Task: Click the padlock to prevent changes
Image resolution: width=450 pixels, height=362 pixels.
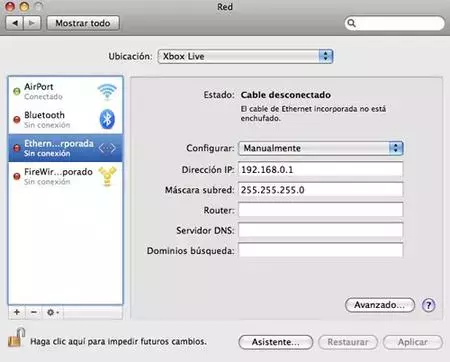Action: coord(17,337)
